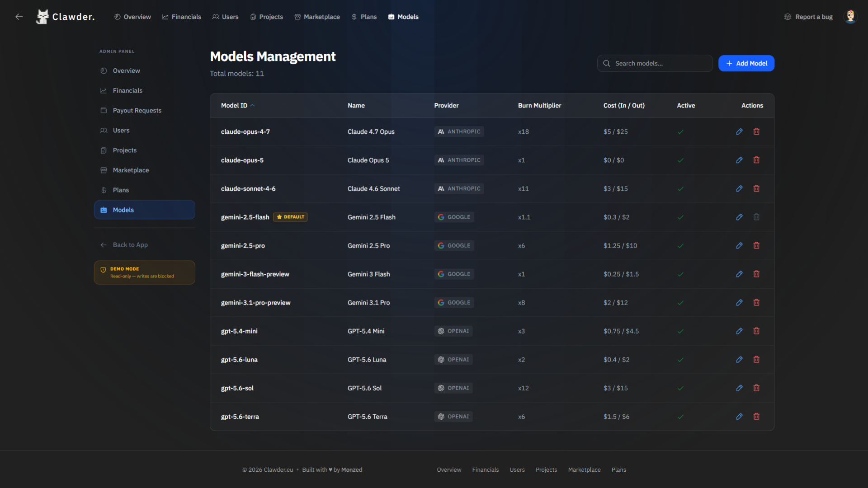Edit gemini-2.5-flash default model
This screenshot has width=868, height=488.
pyautogui.click(x=739, y=217)
